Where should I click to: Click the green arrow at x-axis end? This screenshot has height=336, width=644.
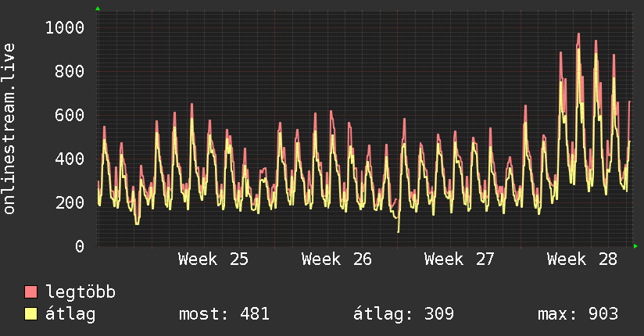point(635,246)
